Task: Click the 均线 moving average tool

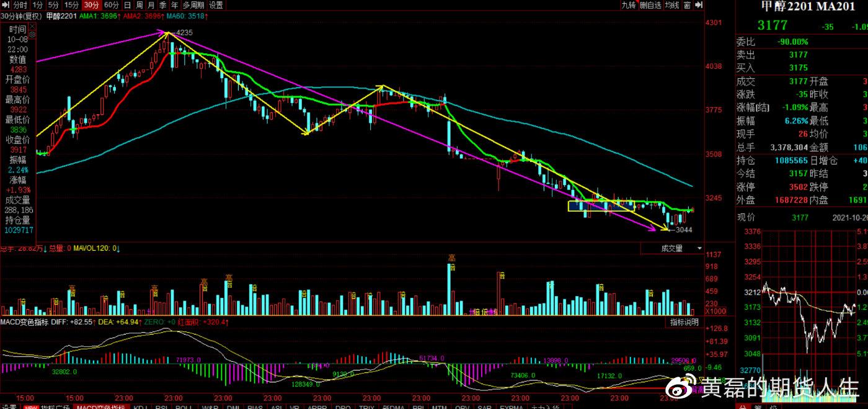Action: click(x=671, y=5)
